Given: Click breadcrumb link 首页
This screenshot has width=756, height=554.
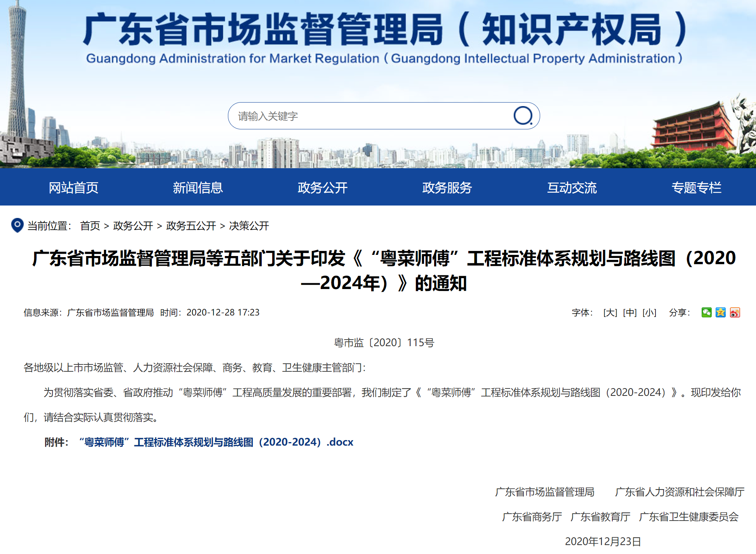Looking at the screenshot, I should 90,226.
